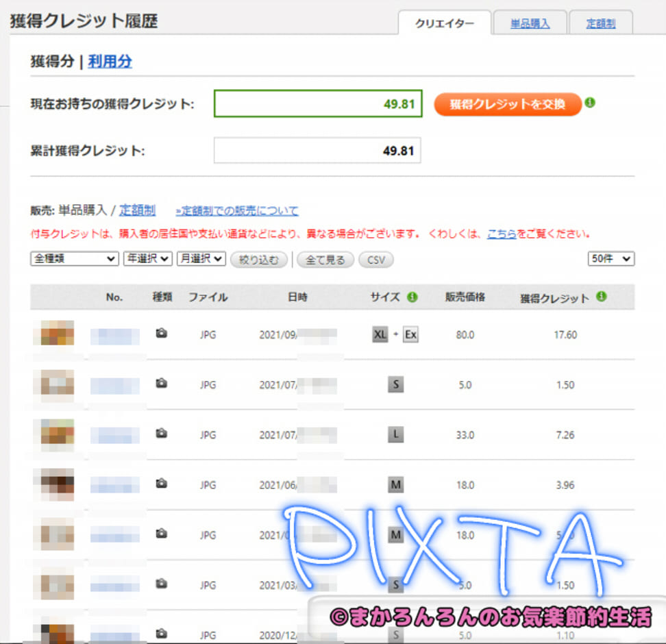Click the ファイル column header
666x644 pixels.
pyautogui.click(x=208, y=297)
